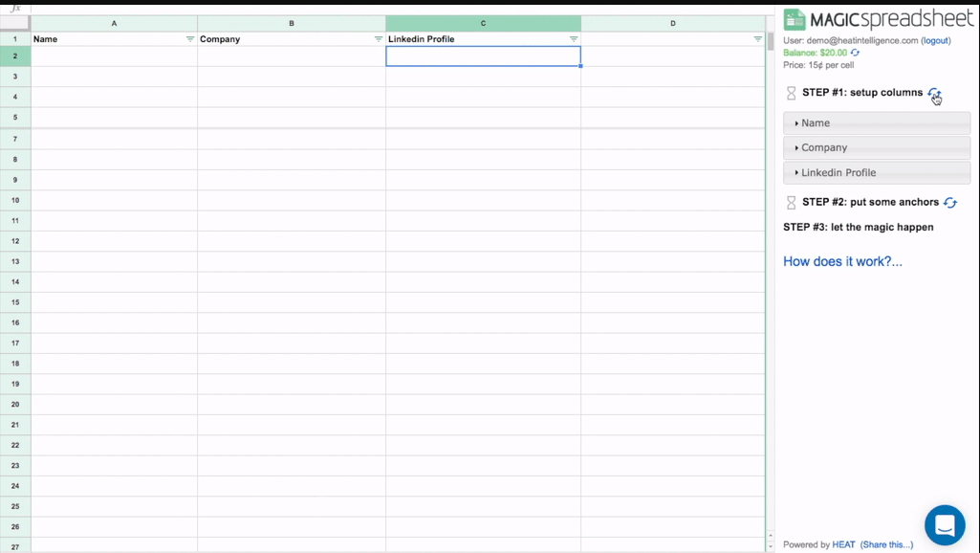
Task: Click the HEAT link in footer
Action: [x=843, y=544]
